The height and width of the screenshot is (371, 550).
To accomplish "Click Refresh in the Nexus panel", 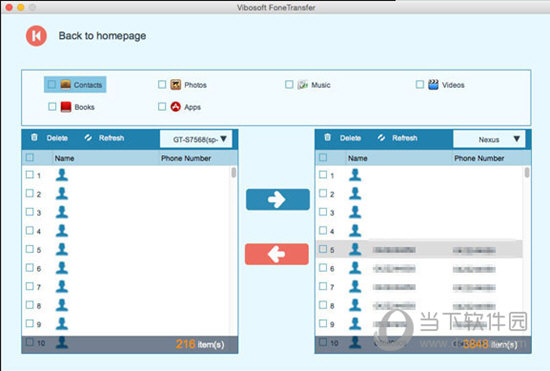I will tap(405, 138).
